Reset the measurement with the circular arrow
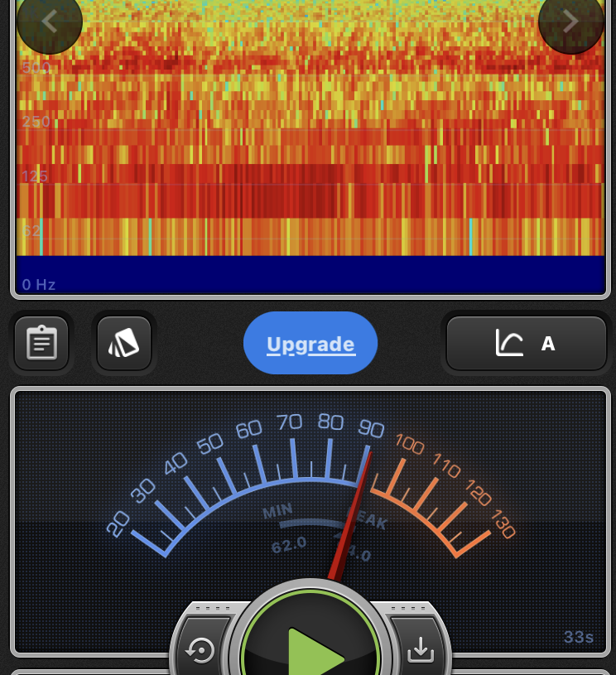The image size is (616, 675). pyautogui.click(x=200, y=650)
